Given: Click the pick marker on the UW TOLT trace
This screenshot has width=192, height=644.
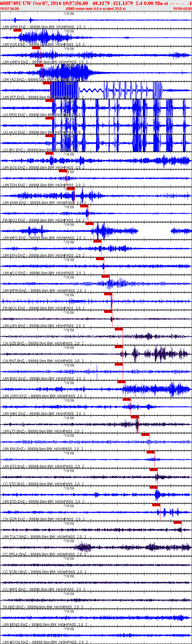Looking at the screenshot, I should [x=177, y=522].
